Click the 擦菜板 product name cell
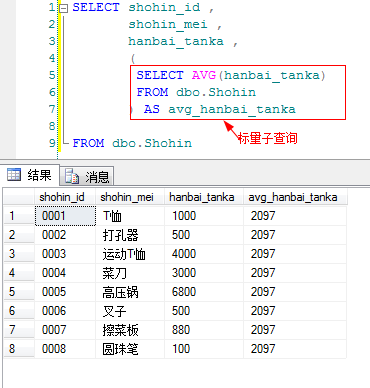Image resolution: width=370 pixels, height=388 pixels. pos(130,330)
